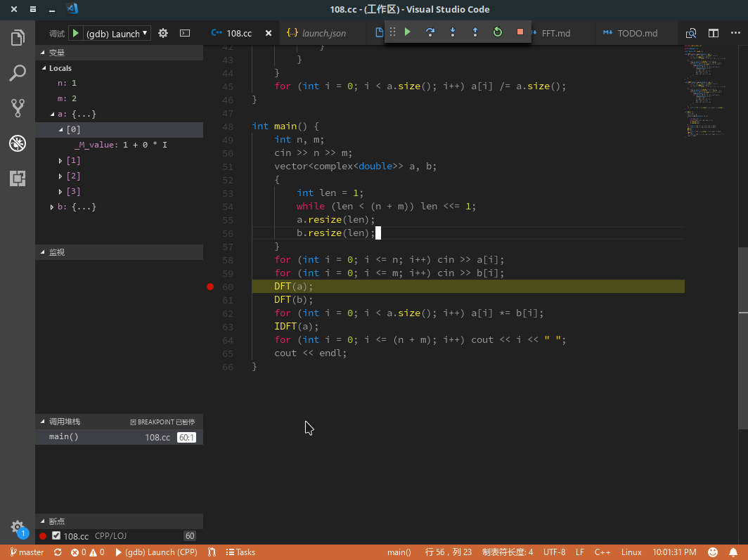
Task: Expand variable b in Locals
Action: [52, 207]
